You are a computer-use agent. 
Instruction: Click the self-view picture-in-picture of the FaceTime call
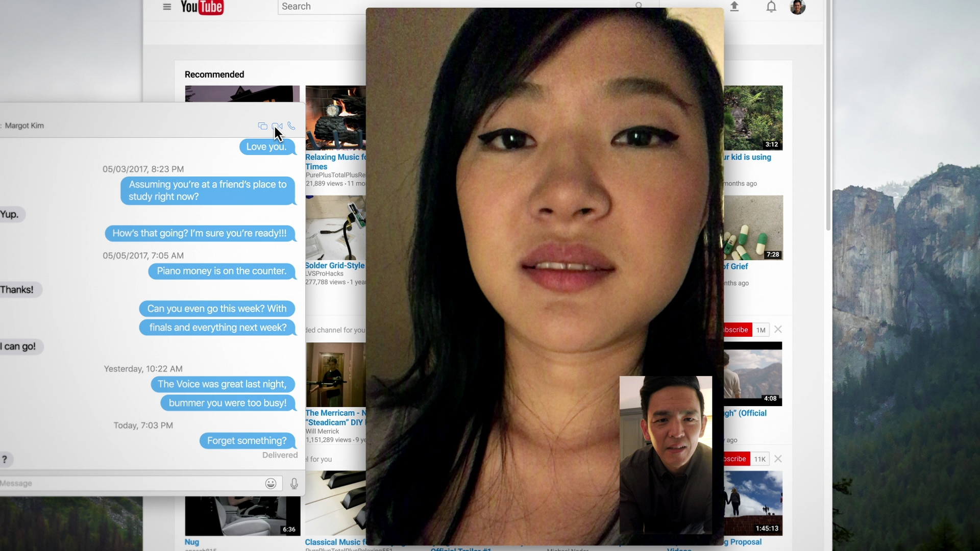coord(666,455)
